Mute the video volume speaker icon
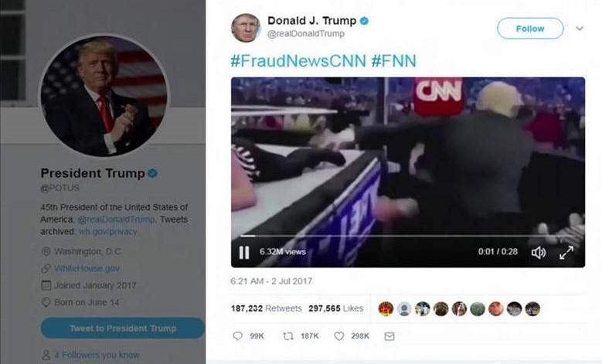602x364 pixels. click(539, 252)
